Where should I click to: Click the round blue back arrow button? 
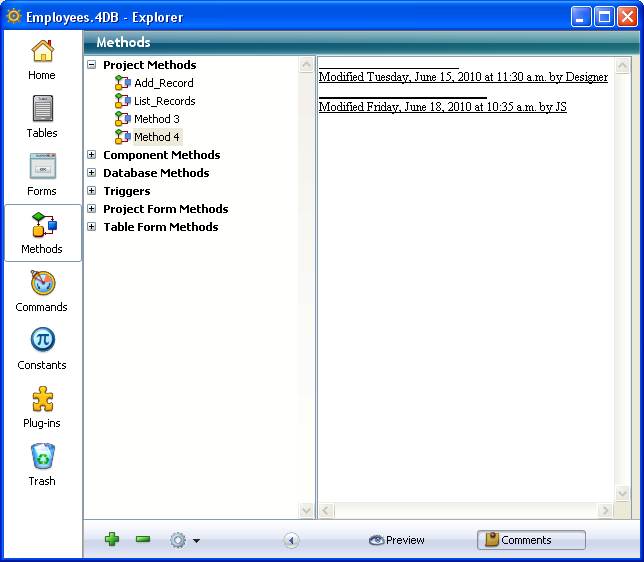click(x=291, y=540)
